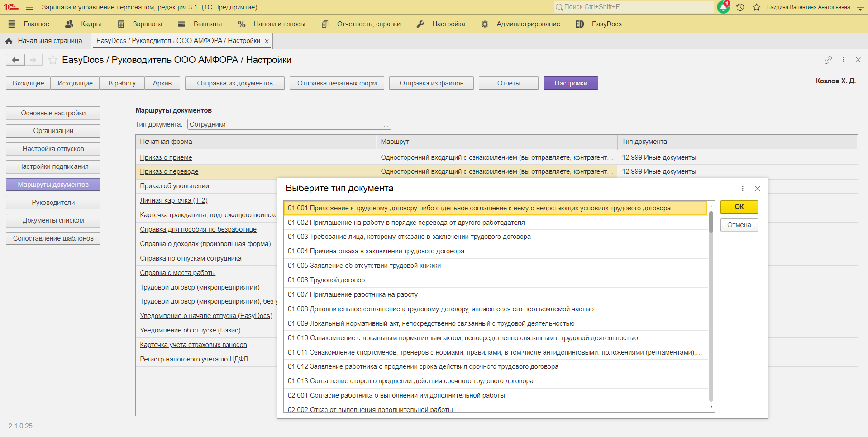Screen dimensions: 868x437
Task: Add this page to favorites with the star
Action: pyautogui.click(x=53, y=60)
